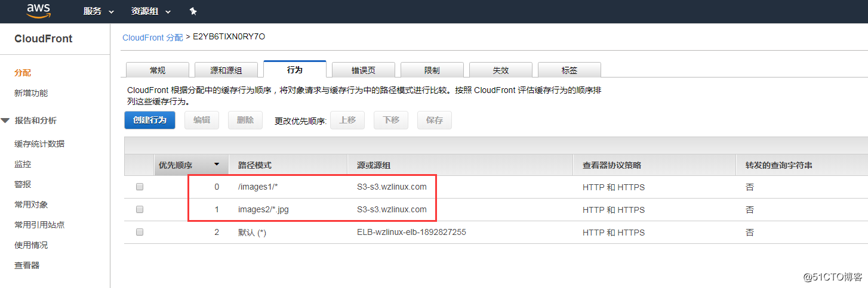Open the AWS logo home
The height and width of the screenshot is (288, 868).
pyautogui.click(x=38, y=11)
